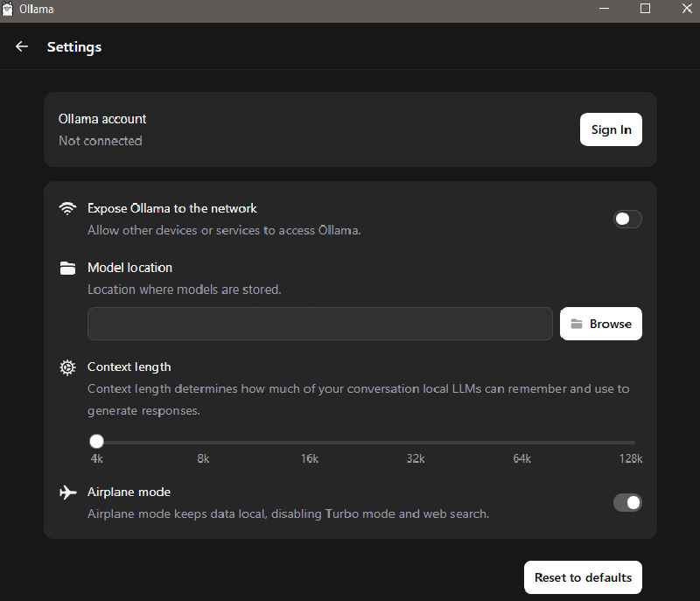
Task: Maximize the Ollama window
Action: (645, 9)
